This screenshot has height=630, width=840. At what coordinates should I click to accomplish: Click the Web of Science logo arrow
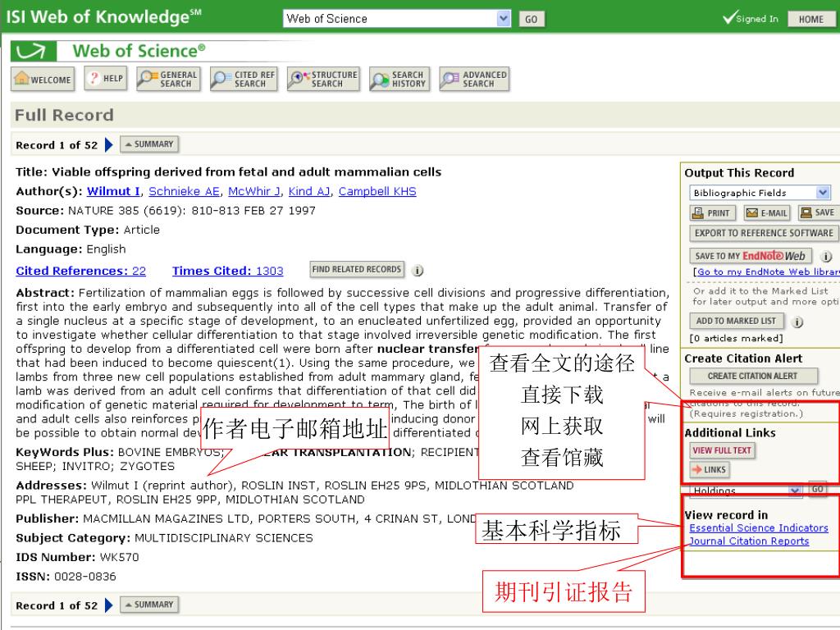point(33,52)
